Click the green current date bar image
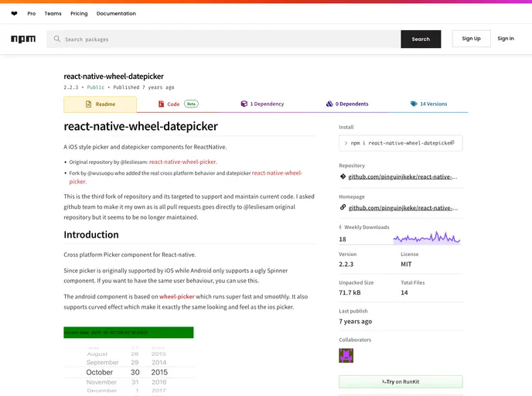This screenshot has width=532, height=396. (128, 333)
